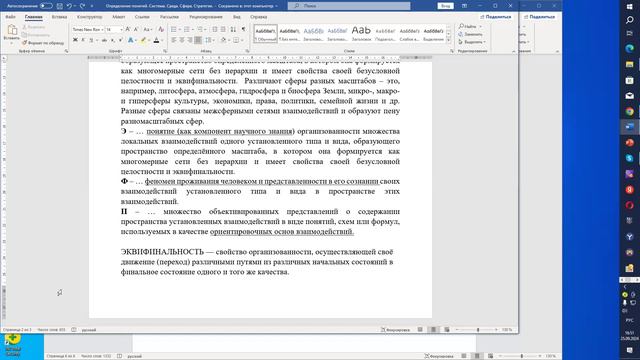
Task: Adjust the front window zoom slider
Action: (x=478, y=329)
